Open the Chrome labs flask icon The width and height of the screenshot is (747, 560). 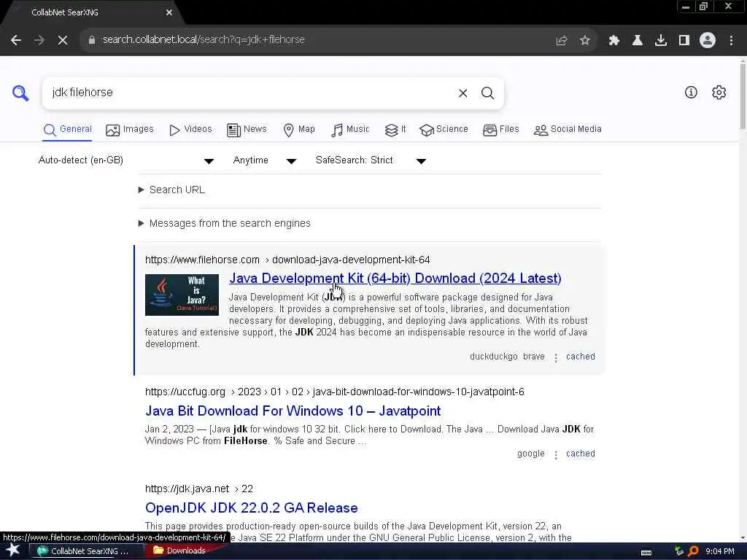coord(638,40)
